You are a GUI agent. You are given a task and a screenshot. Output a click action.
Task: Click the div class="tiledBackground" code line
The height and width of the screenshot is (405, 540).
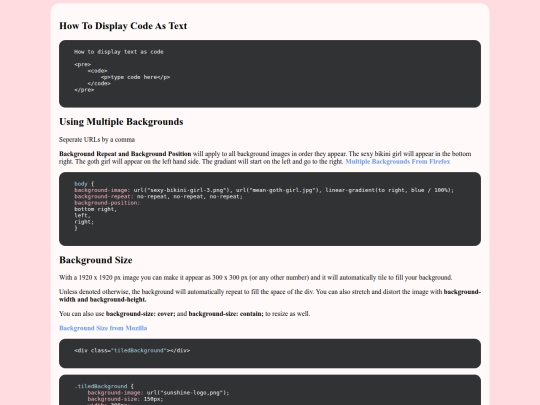132,350
